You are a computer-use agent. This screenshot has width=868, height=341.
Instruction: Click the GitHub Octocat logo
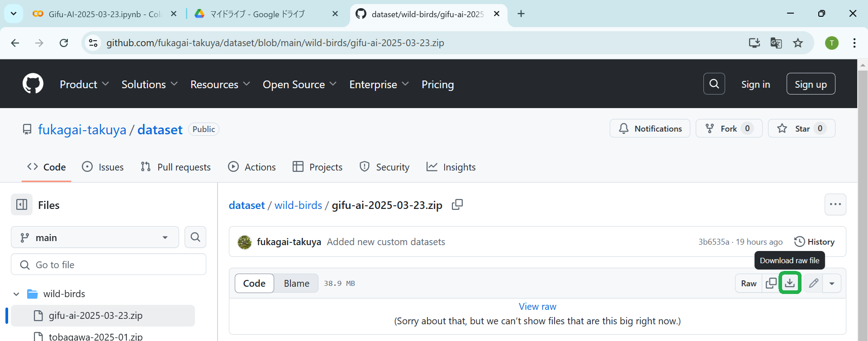tap(33, 84)
